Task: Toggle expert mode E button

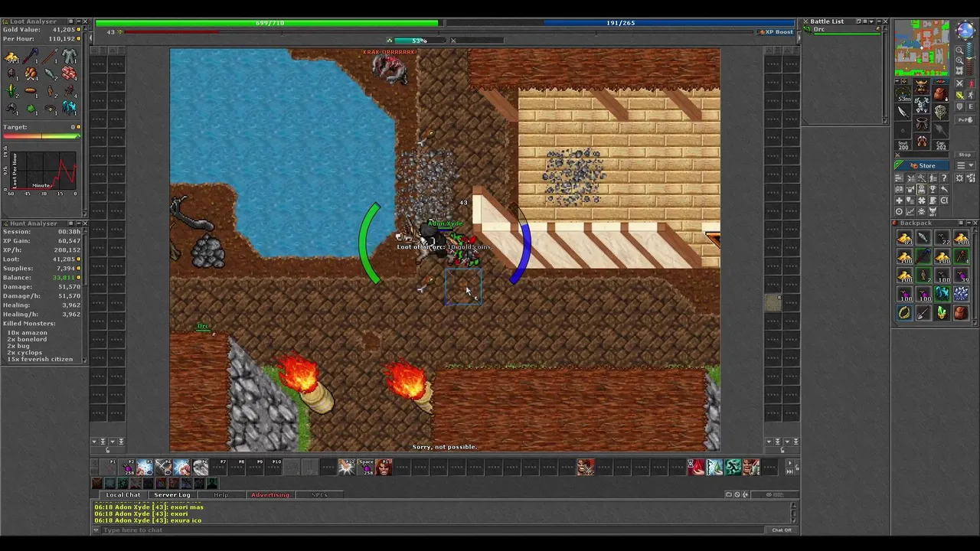Action: (971, 106)
